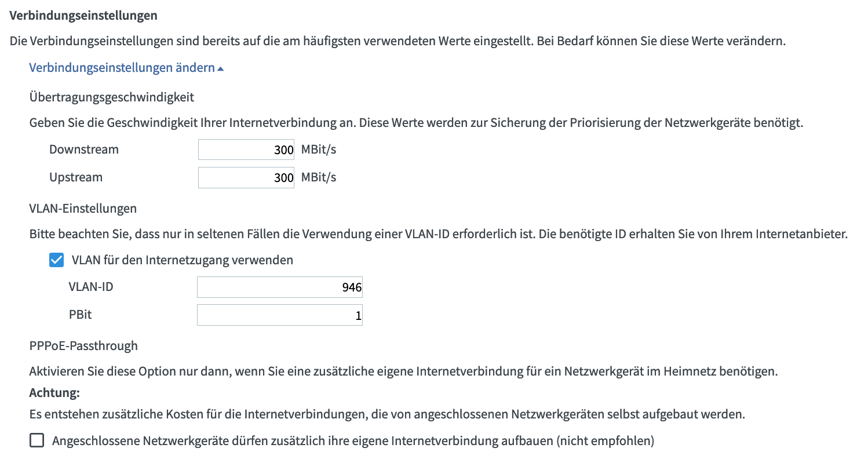This screenshot has height=459, width=868.
Task: Select the PBit field containing 1
Action: pos(280,315)
